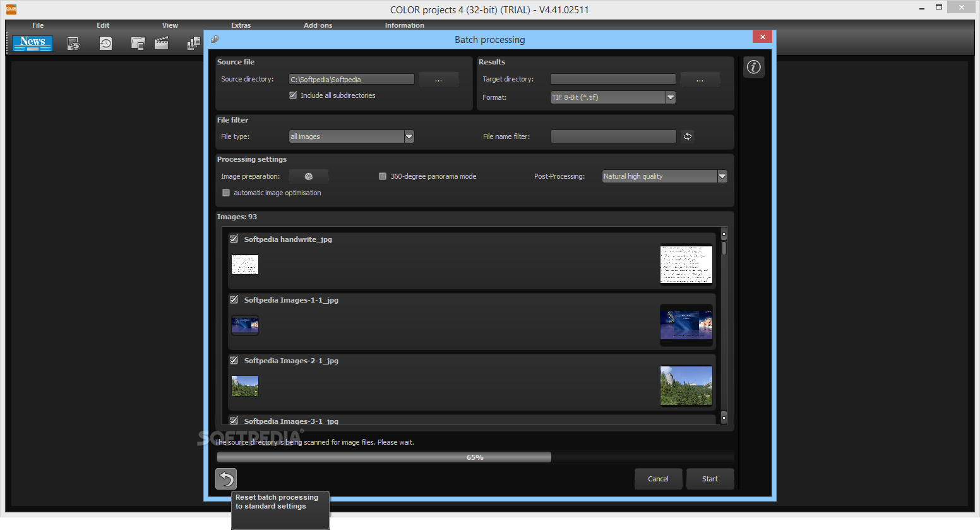Image resolution: width=980 pixels, height=530 pixels.
Task: Open the Information menu
Action: pos(405,25)
